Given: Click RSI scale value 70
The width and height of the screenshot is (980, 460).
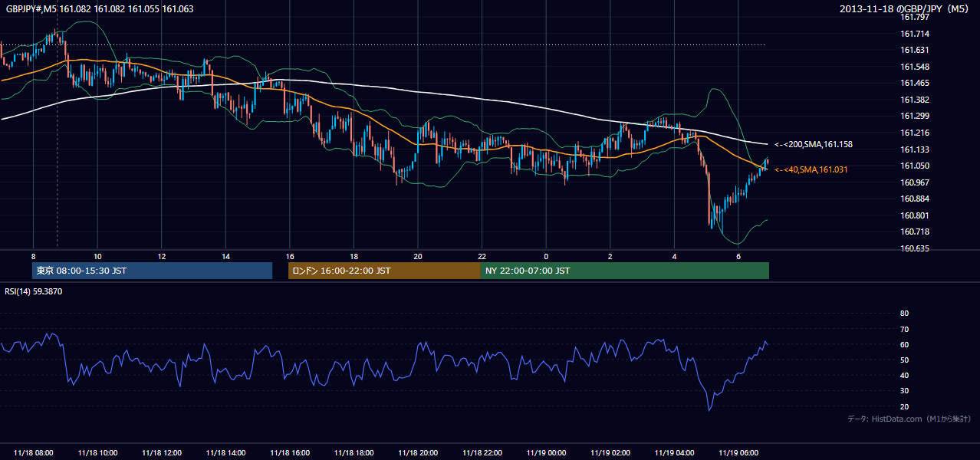Looking at the screenshot, I should [x=904, y=329].
